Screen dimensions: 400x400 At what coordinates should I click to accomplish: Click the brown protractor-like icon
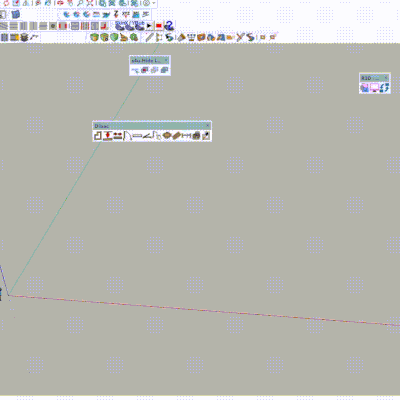coord(124,37)
